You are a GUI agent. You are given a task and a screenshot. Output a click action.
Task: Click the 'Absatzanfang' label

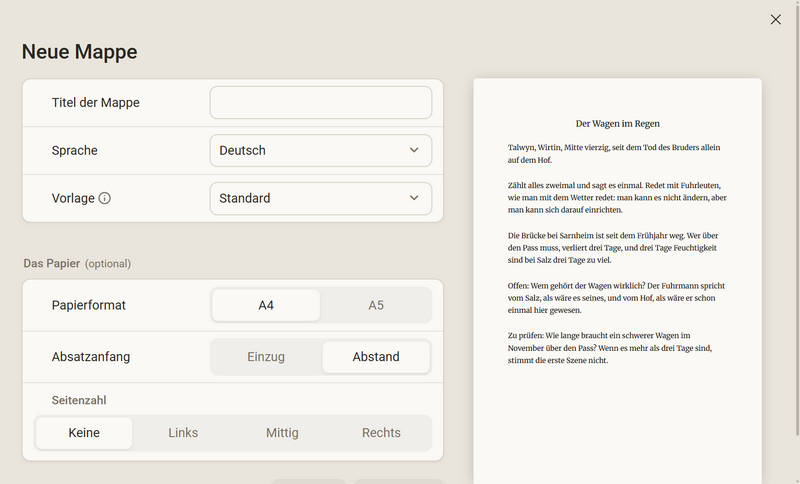coord(91,357)
